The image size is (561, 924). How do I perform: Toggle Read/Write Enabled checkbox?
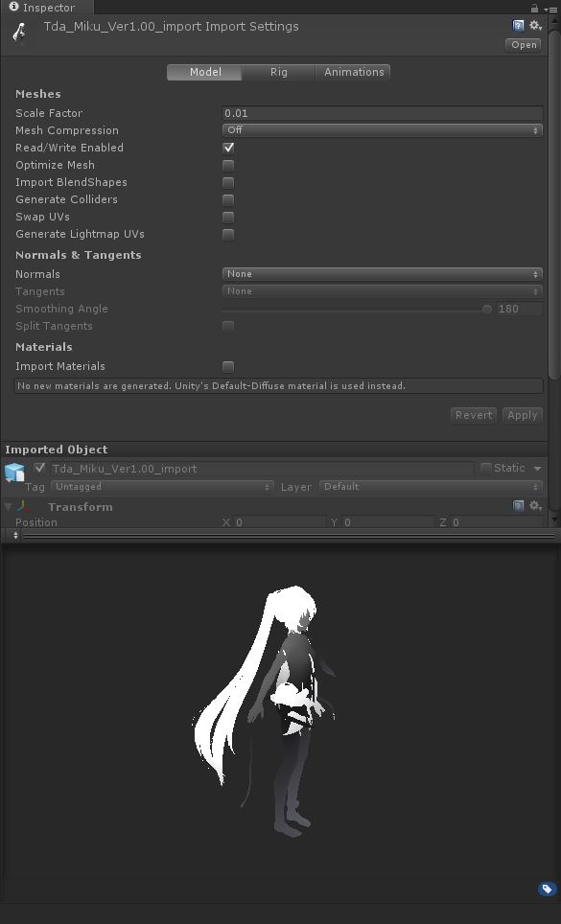(228, 148)
